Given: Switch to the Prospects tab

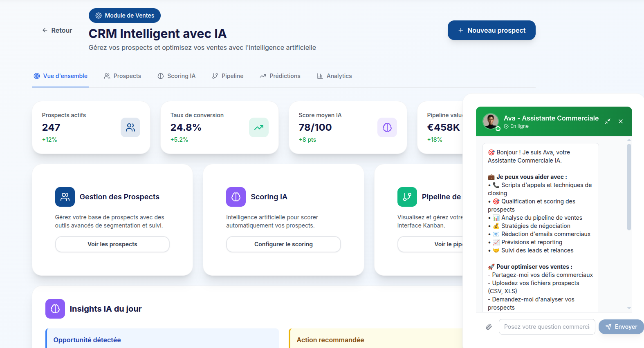Looking at the screenshot, I should click(x=122, y=76).
